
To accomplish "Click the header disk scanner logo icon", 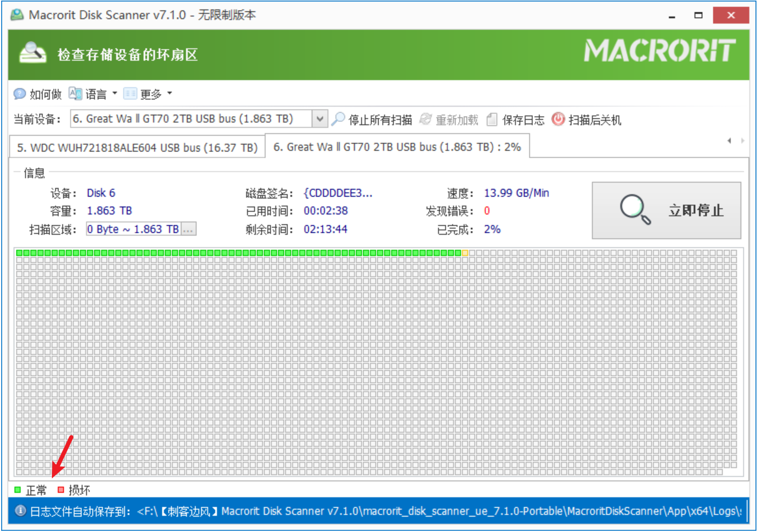I will (x=32, y=53).
